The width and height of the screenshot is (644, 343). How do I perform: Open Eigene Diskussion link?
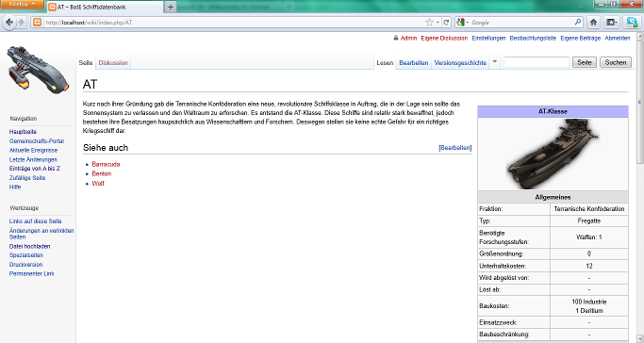444,38
